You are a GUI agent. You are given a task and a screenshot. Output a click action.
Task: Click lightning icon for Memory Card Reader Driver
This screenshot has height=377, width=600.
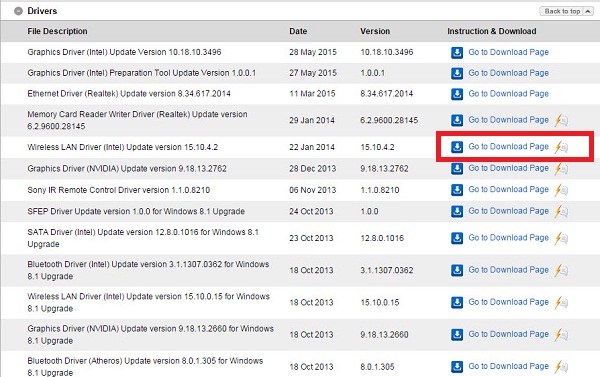[561, 120]
